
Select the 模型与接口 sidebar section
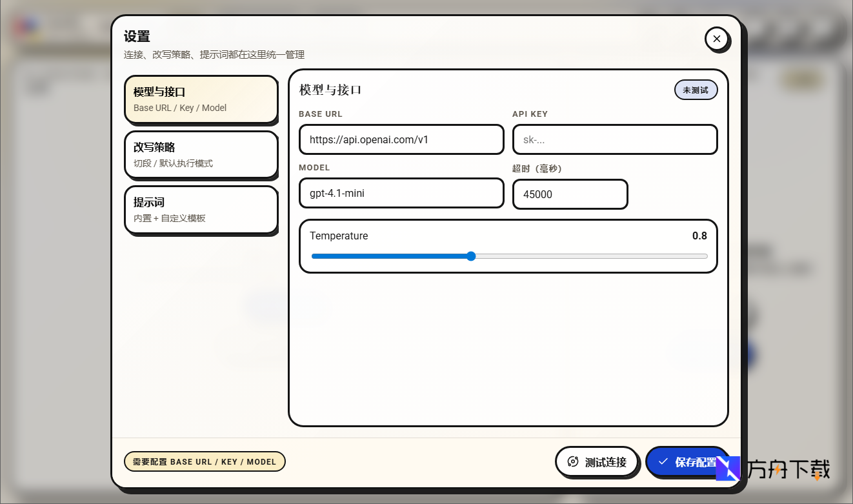coord(201,99)
